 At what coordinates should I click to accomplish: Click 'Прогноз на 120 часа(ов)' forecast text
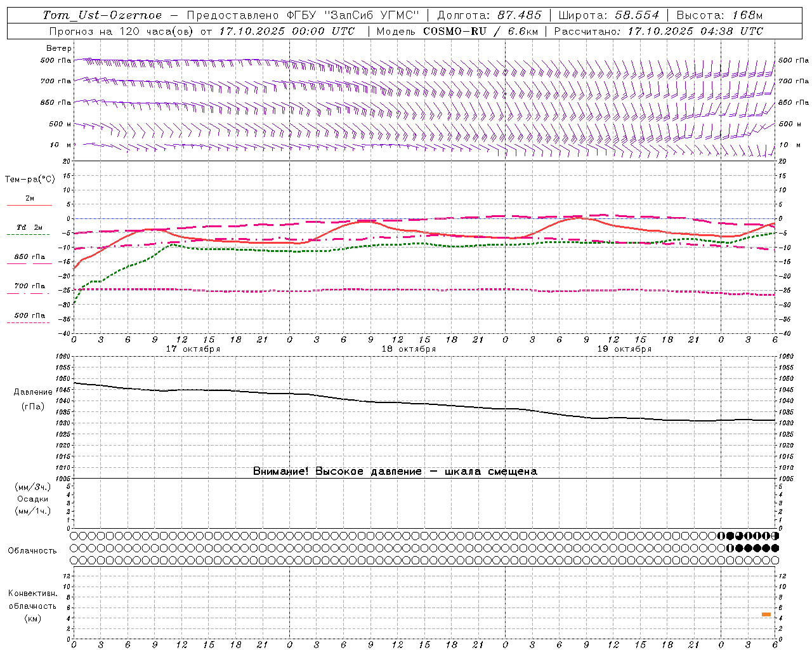point(121,31)
